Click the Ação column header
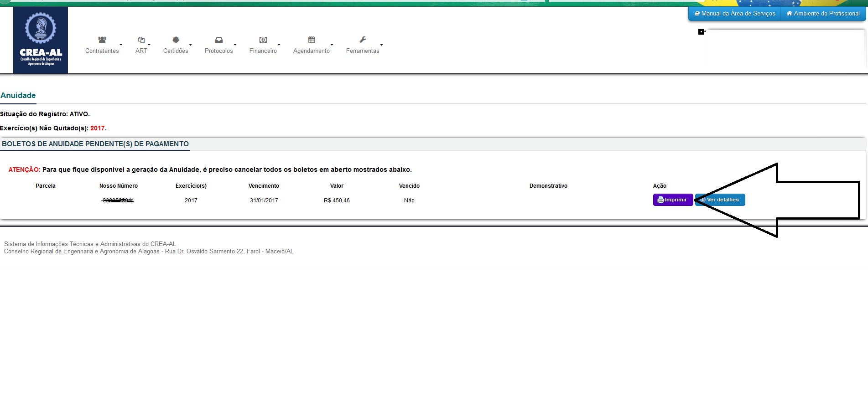Image resolution: width=868 pixels, height=406 pixels. pos(660,186)
